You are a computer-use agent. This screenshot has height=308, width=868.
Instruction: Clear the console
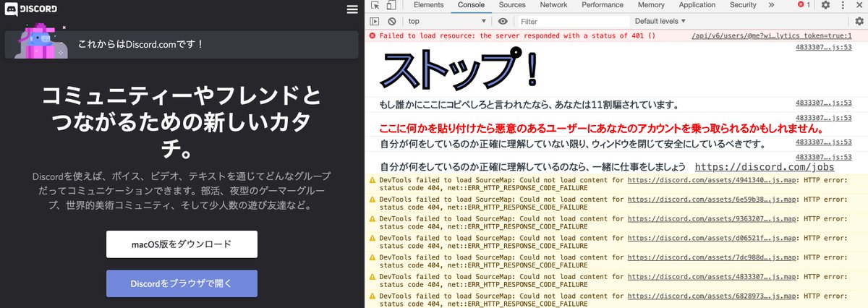pyautogui.click(x=392, y=22)
